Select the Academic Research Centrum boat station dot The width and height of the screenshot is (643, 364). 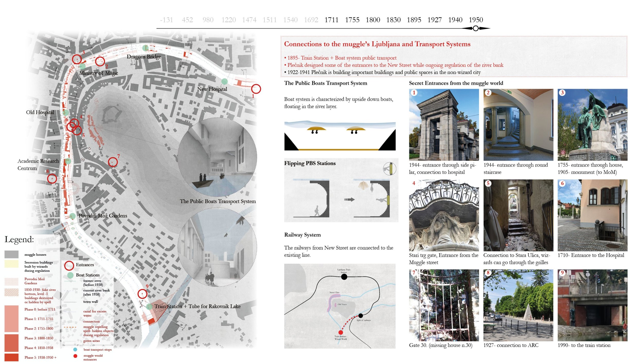coord(68,161)
